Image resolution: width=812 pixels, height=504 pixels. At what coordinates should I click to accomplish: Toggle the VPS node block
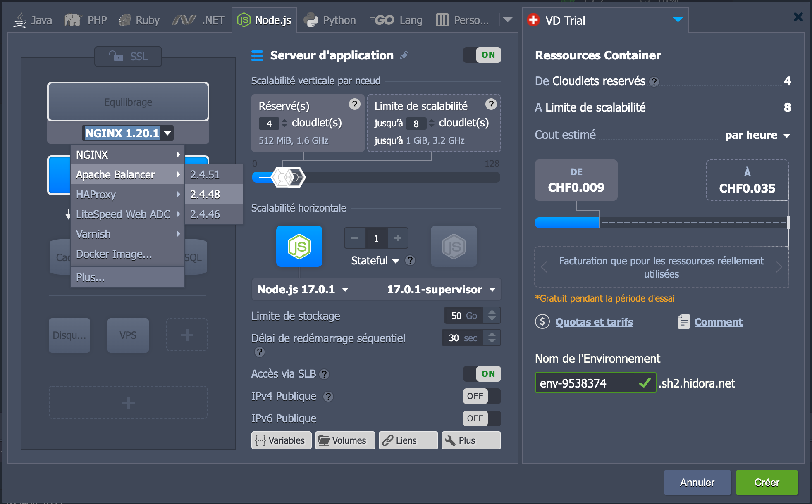coord(128,335)
